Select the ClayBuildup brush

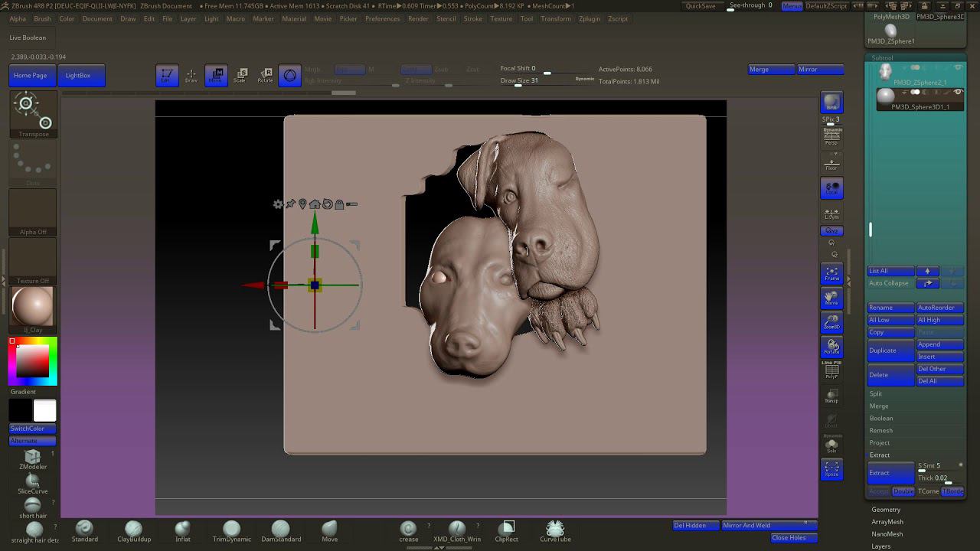(133, 530)
